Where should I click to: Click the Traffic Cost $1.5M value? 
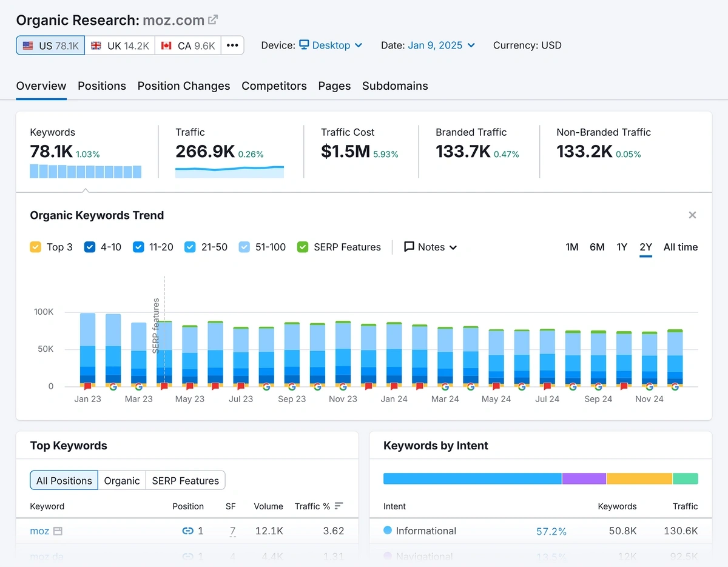tap(345, 152)
